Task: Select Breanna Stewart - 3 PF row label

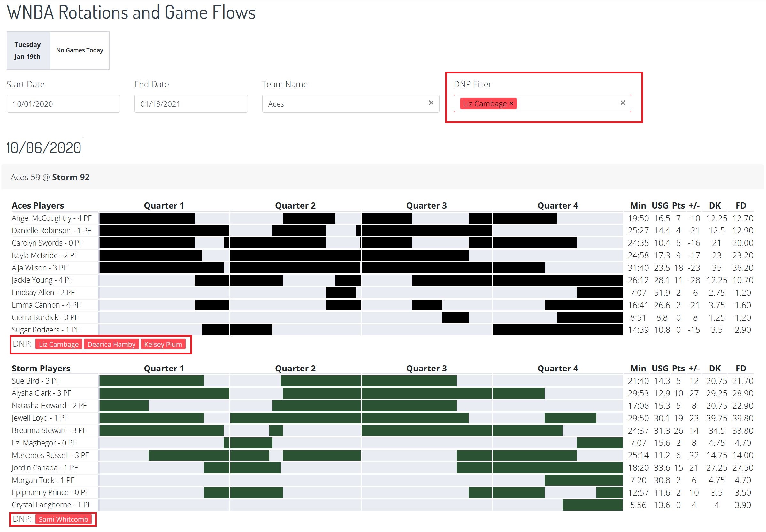Action: coord(50,430)
